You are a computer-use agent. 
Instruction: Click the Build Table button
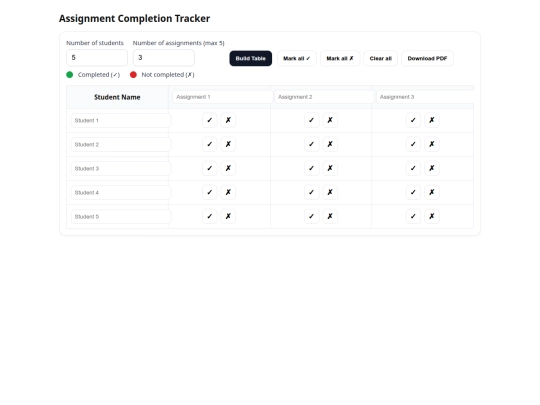tap(251, 59)
